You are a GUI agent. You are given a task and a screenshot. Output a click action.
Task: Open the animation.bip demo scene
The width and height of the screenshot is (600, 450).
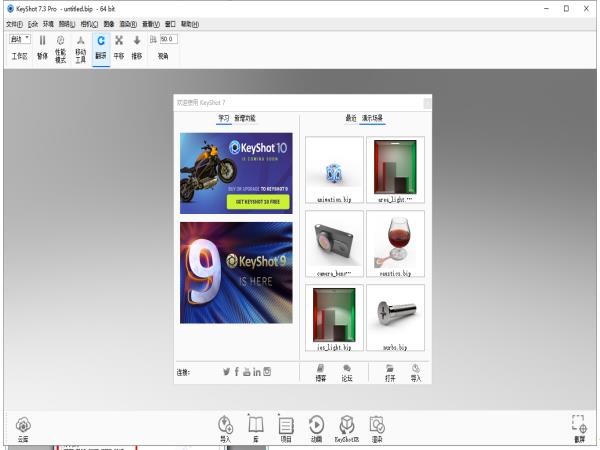click(334, 170)
